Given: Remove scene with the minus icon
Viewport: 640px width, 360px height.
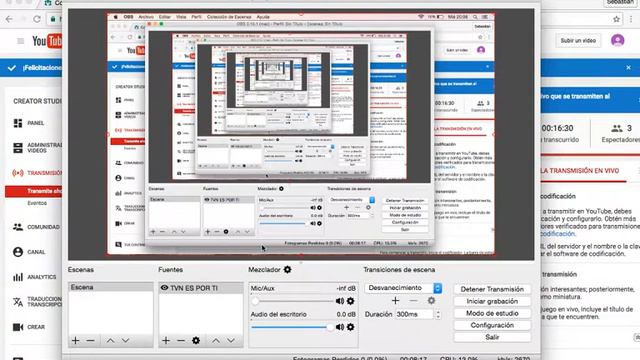Looking at the screenshot, I should (91, 340).
